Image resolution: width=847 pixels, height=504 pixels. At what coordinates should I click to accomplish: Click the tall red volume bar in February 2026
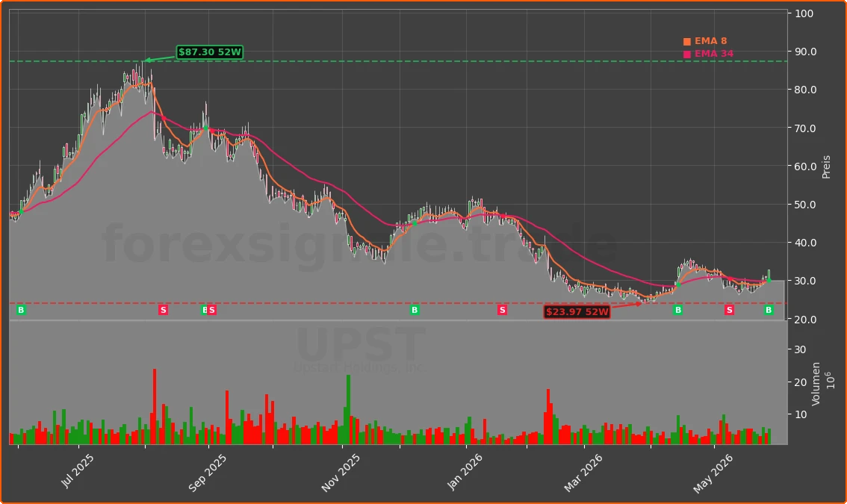(x=548, y=417)
